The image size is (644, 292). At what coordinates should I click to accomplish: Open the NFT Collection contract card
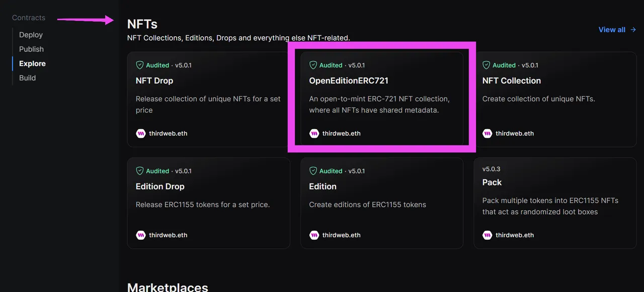(555, 100)
